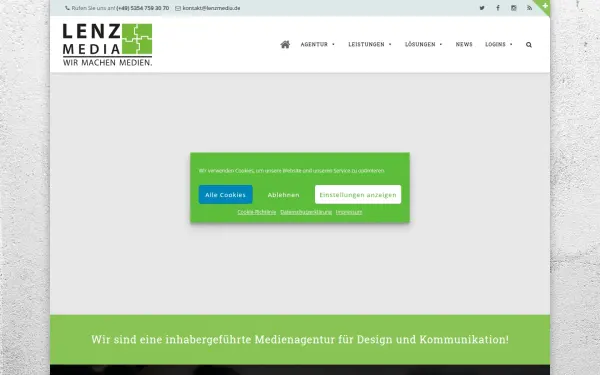Viewport: 600px width, 375px height.
Task: Open the Datenschutzerklärung link
Action: coord(306,212)
